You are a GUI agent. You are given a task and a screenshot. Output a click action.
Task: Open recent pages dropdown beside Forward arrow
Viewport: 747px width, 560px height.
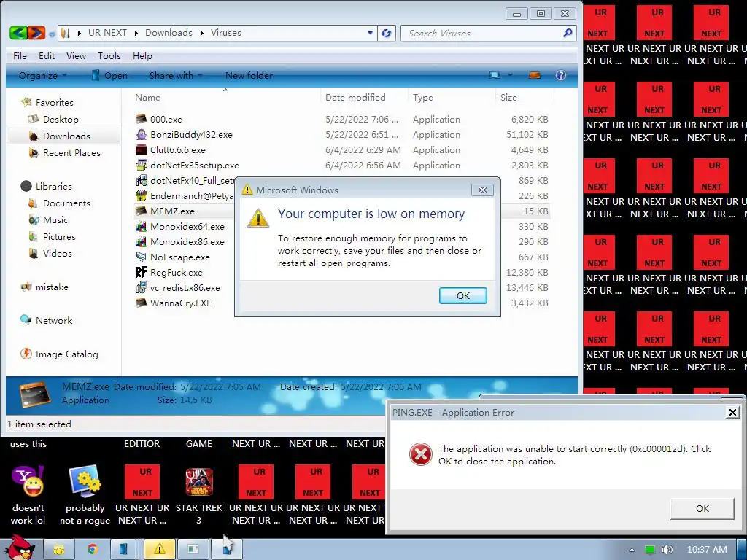click(x=52, y=34)
